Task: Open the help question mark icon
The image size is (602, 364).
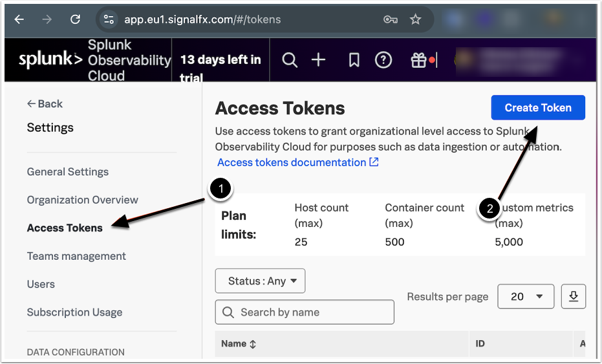Action: coord(383,60)
